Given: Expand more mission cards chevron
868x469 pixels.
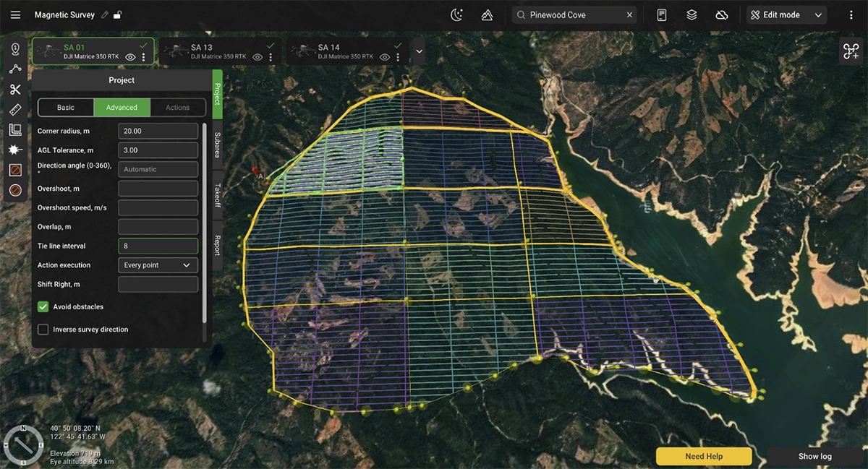Looking at the screenshot, I should point(418,51).
